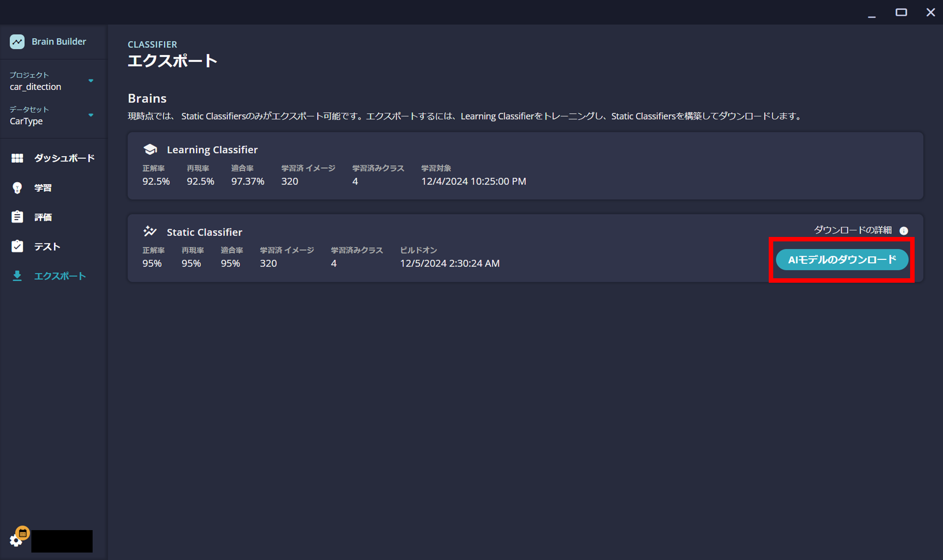
Task: Expand the プロジェクト car_ditection dropdown
Action: pyautogui.click(x=91, y=81)
